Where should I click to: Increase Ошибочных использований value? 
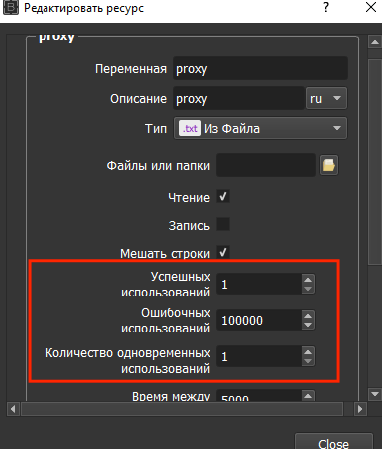[x=308, y=316]
